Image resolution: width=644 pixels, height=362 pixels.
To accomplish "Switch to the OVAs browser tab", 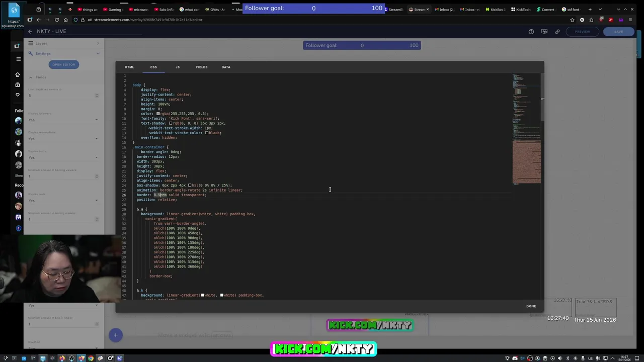I will tap(215, 9).
